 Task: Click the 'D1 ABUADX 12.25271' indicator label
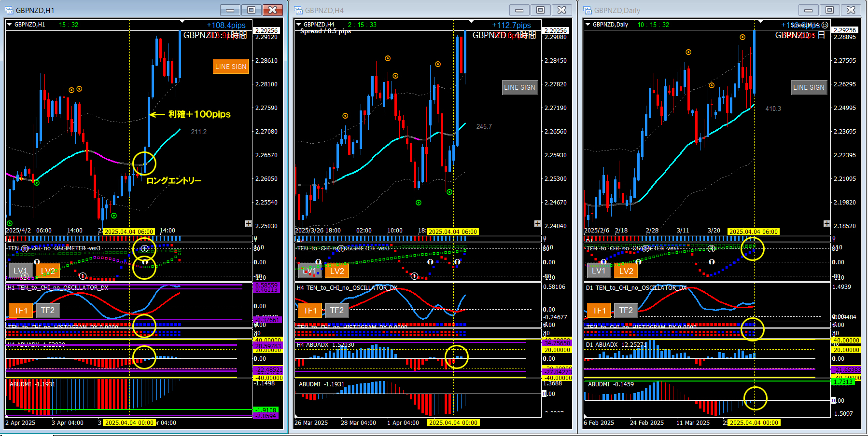616,345
